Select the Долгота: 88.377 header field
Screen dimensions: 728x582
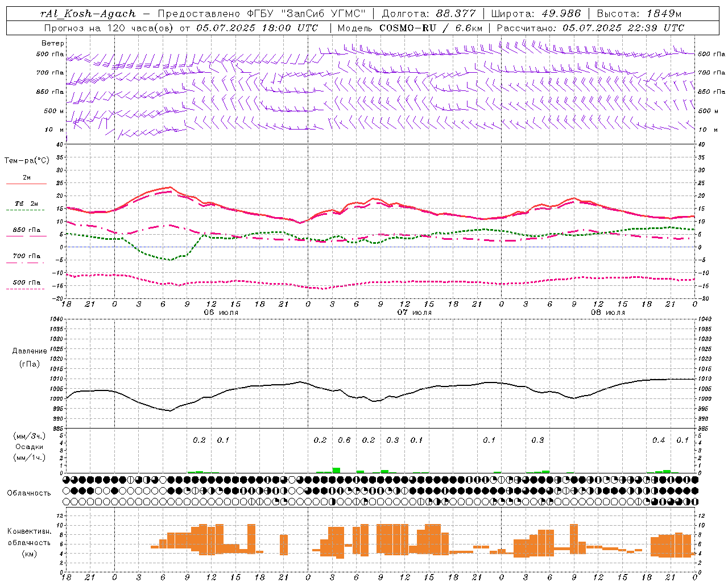429,14
